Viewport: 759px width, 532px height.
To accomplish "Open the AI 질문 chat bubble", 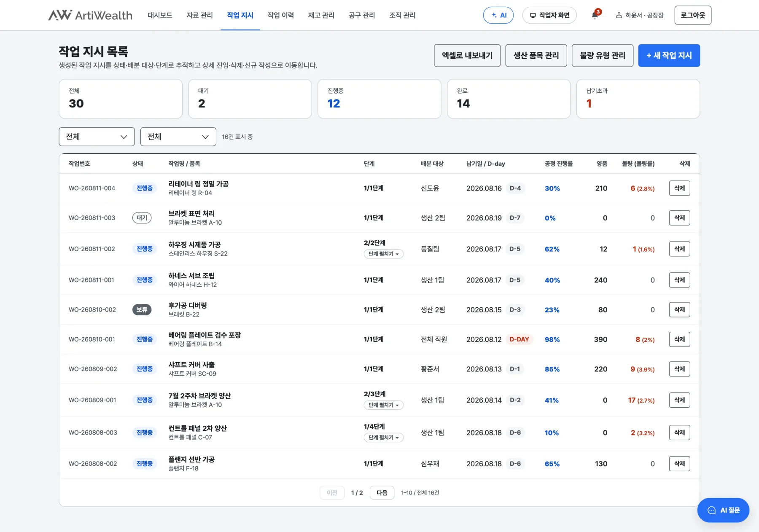I will (x=723, y=510).
